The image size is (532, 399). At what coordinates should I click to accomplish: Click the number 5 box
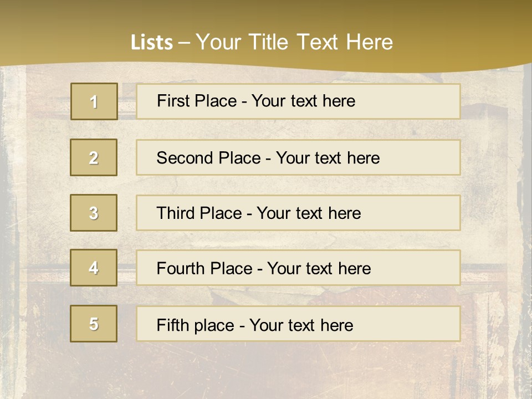point(94,324)
